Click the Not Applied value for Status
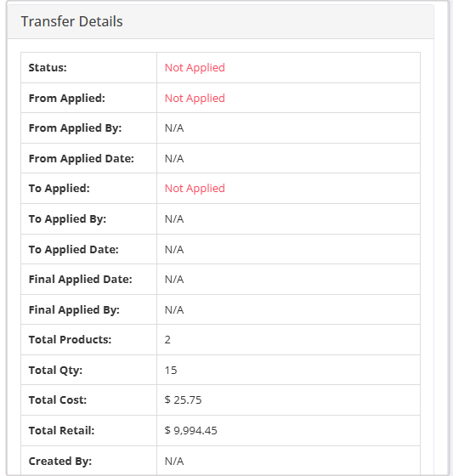 [x=195, y=68]
